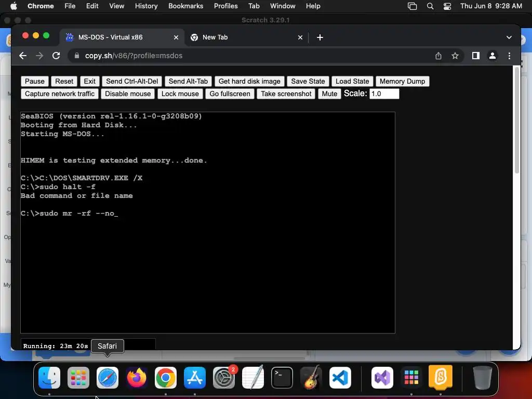This screenshot has width=532, height=399.
Task: Open Chrome three-dot menu
Action: (509, 56)
